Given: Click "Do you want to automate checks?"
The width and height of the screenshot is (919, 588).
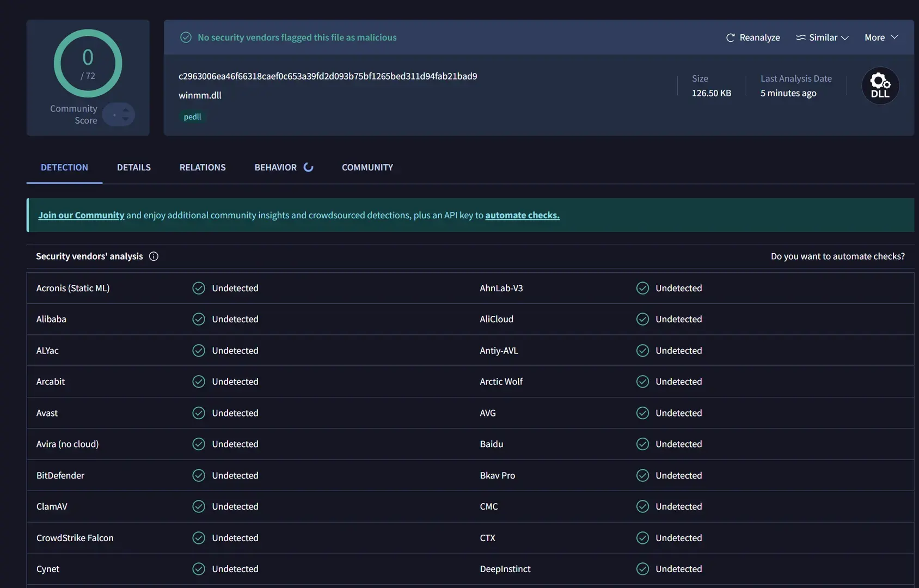Looking at the screenshot, I should pos(838,256).
